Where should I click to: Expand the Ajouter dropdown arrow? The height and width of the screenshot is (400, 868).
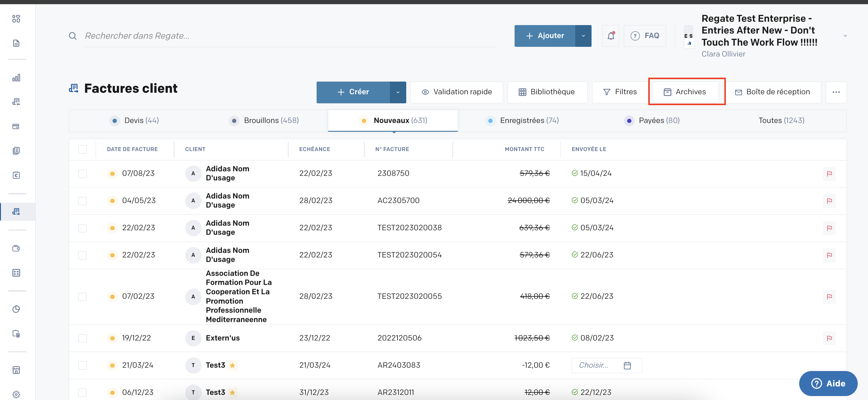(x=583, y=36)
